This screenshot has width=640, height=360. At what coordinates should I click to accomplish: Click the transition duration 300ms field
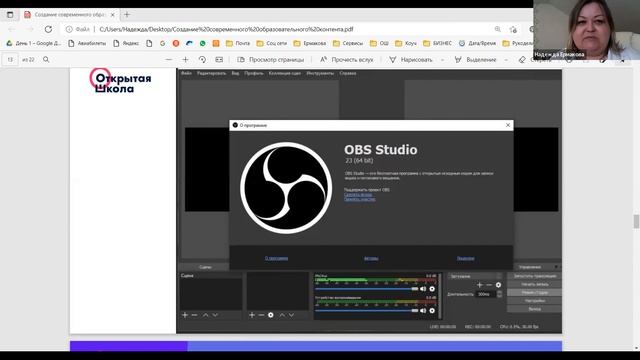pos(486,294)
